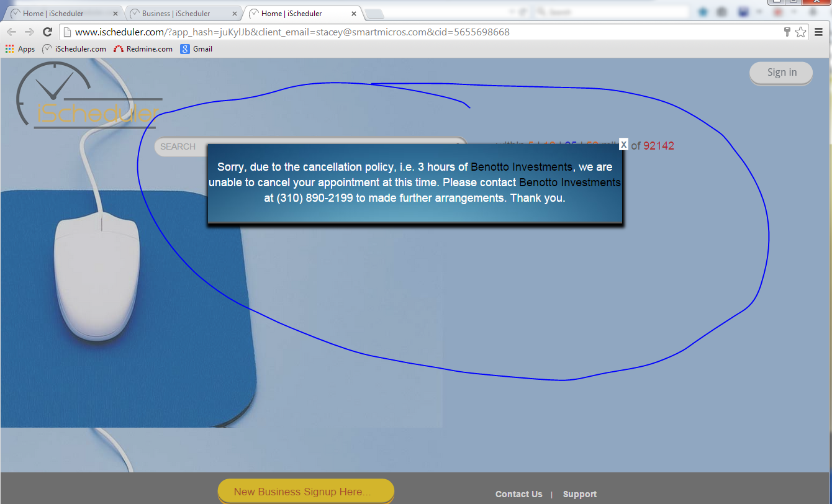Open a new tab with the new-tab button
832x504 pixels.
click(374, 14)
